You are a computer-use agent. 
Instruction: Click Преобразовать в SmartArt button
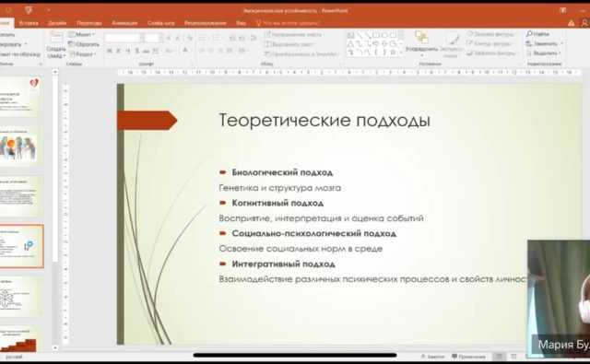(x=301, y=53)
